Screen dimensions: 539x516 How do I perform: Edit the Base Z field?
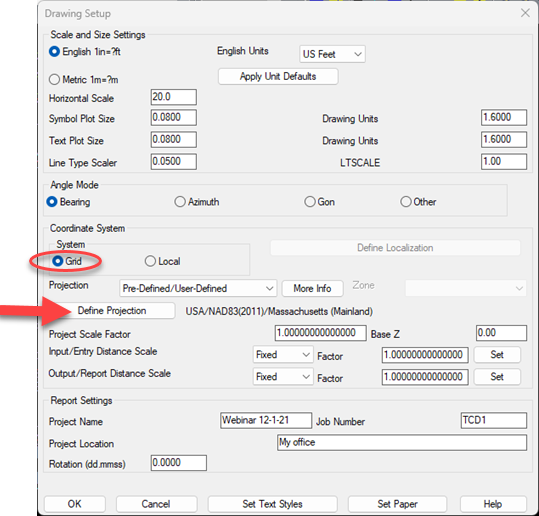click(502, 333)
